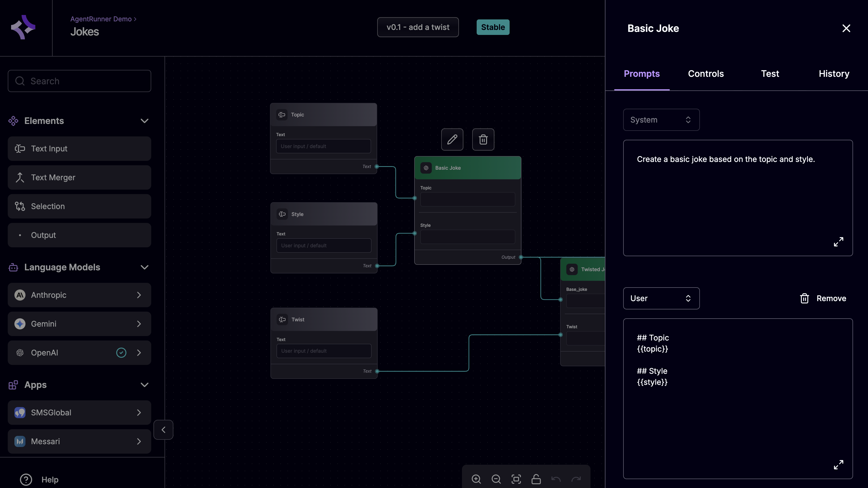Viewport: 868px width, 488px height.
Task: Click the pencil edit icon above Basic Joke
Action: (x=452, y=139)
